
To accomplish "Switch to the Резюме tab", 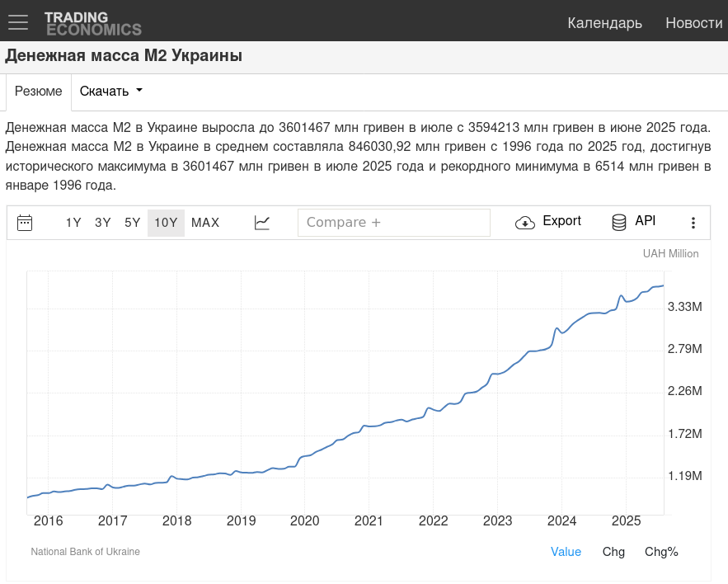I will point(39,92).
